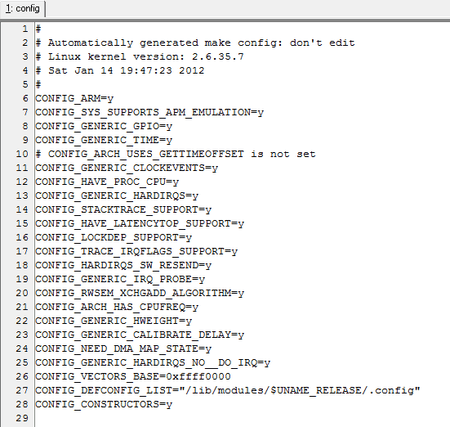The height and width of the screenshot is (427, 450).
Task: Click line number 1 in gutter
Action: coord(25,29)
